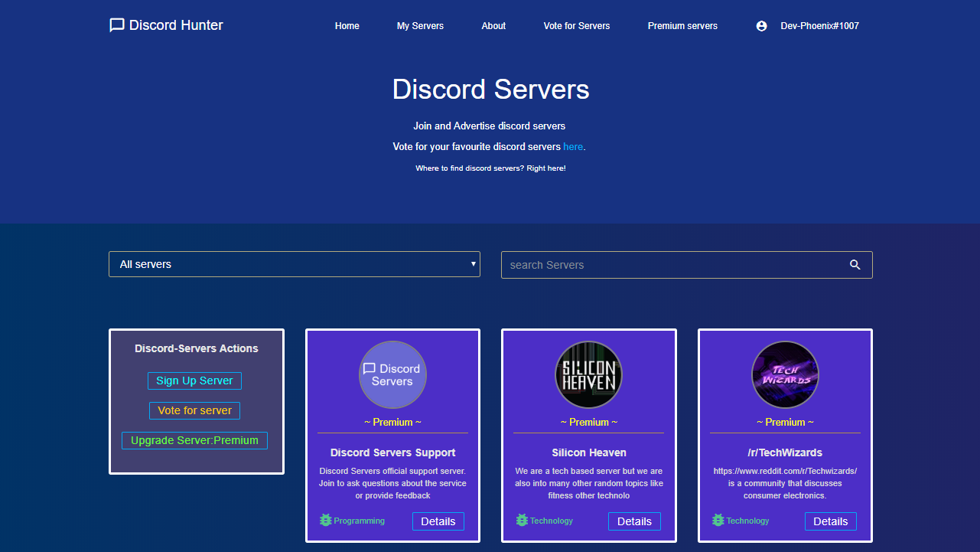This screenshot has height=552, width=980.
Task: Click the Vote for server button
Action: (194, 410)
